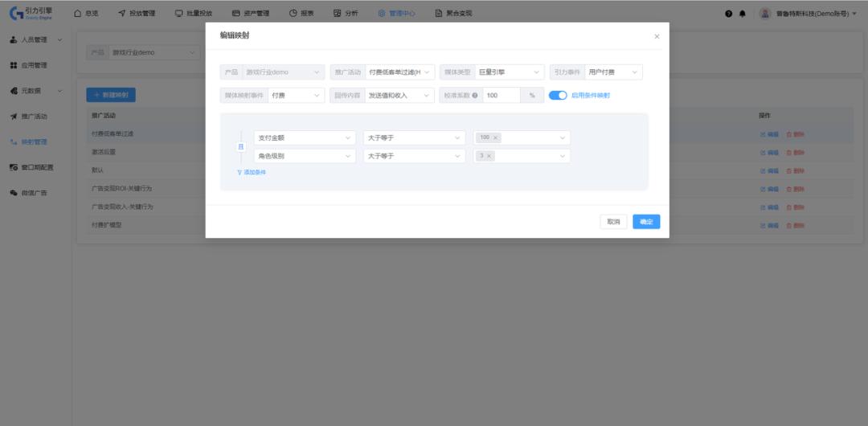Viewport: 868px width, 426px height.
Task: Click the 校准系数 info tooltip icon
Action: tap(475, 96)
